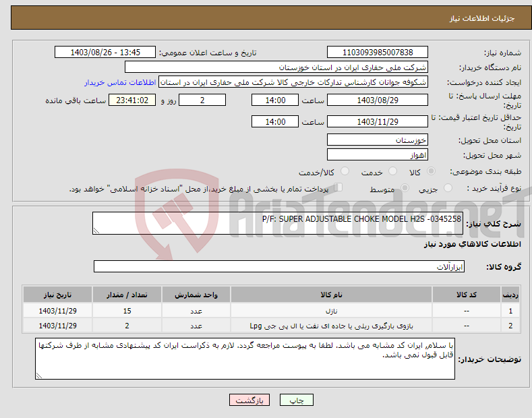Click the resize handle of buyer notes textarea
Screen dimensions: 532x418
coord(39,376)
